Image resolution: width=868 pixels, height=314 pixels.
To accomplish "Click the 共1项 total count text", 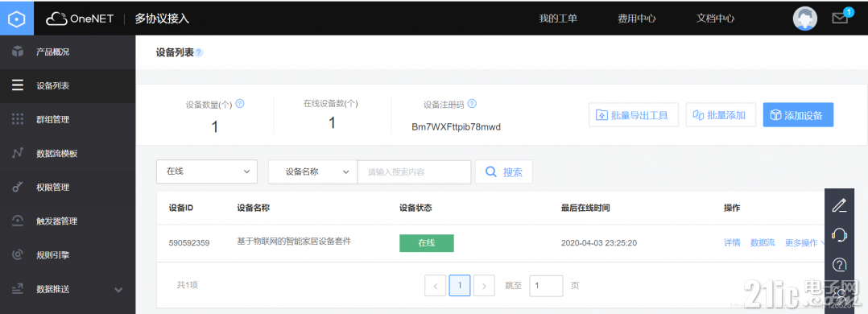I will tap(187, 285).
